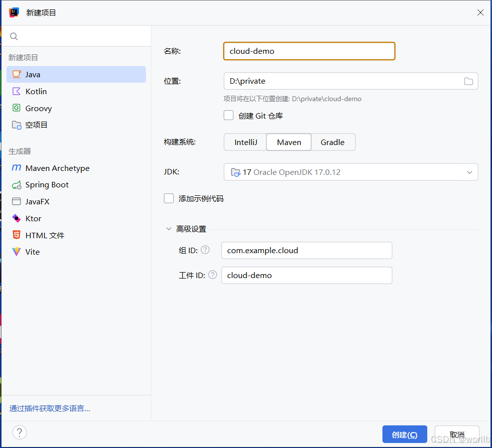Tick the 添加示例代码 checkbox
The image size is (492, 448).
(x=169, y=198)
